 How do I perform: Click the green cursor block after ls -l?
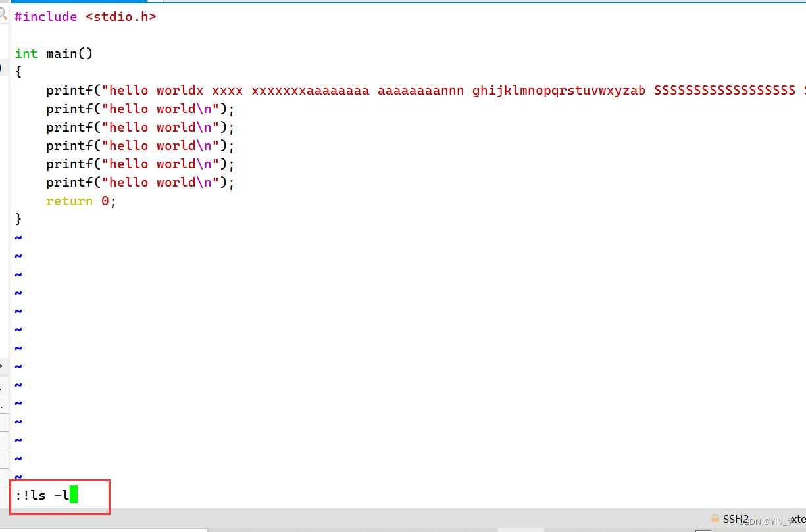[x=74, y=495]
